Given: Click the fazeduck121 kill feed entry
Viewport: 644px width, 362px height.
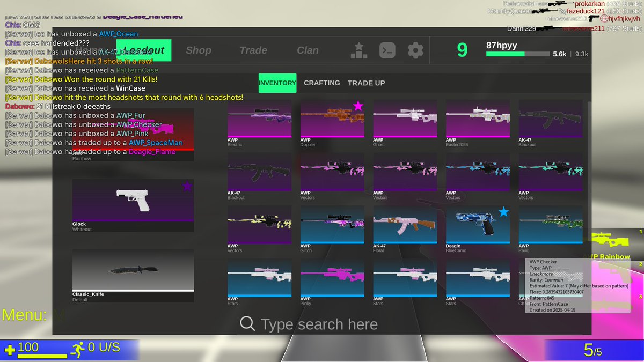Looking at the screenshot, I should coord(565,11).
